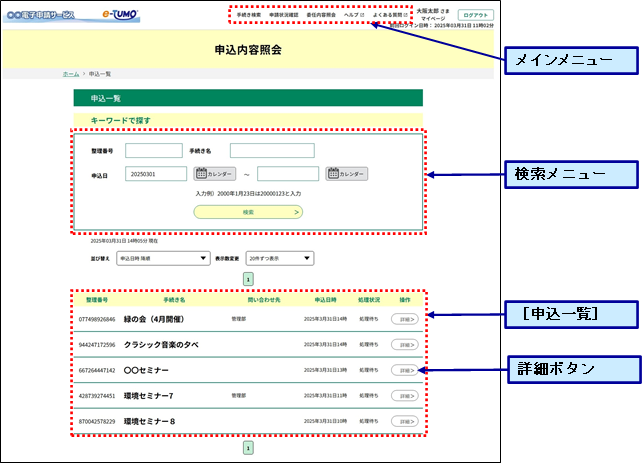Click 詳細 button for 環境セミナー８
Image resolution: width=642 pixels, height=463 pixels.
(x=404, y=421)
